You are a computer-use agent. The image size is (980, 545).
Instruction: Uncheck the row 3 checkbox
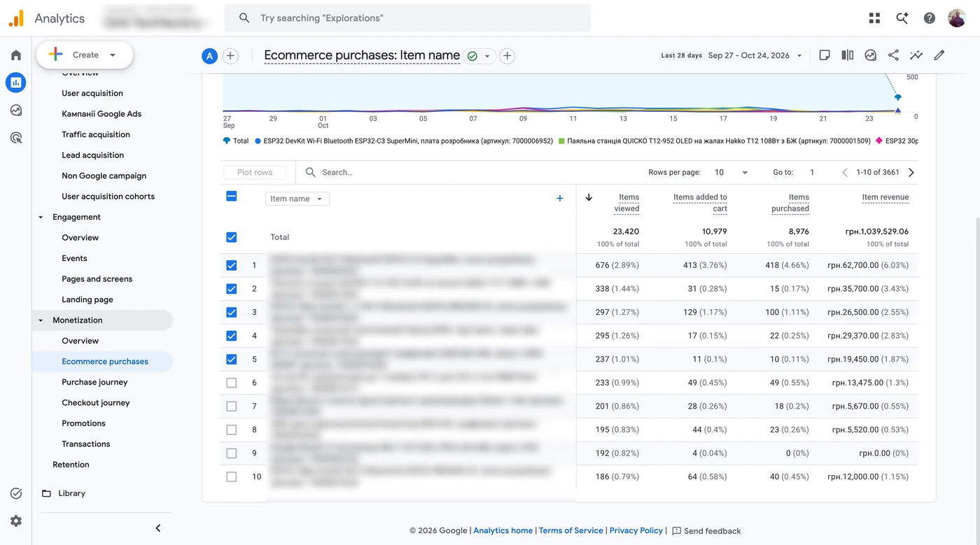232,312
